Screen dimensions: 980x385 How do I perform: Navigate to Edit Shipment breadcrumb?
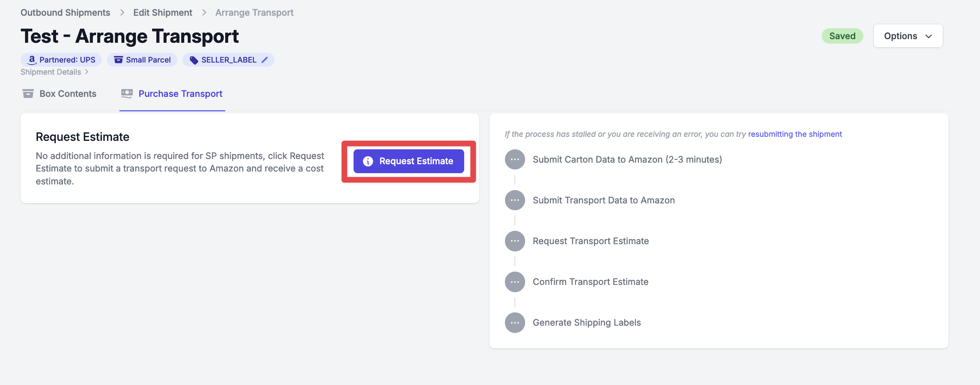coord(163,13)
